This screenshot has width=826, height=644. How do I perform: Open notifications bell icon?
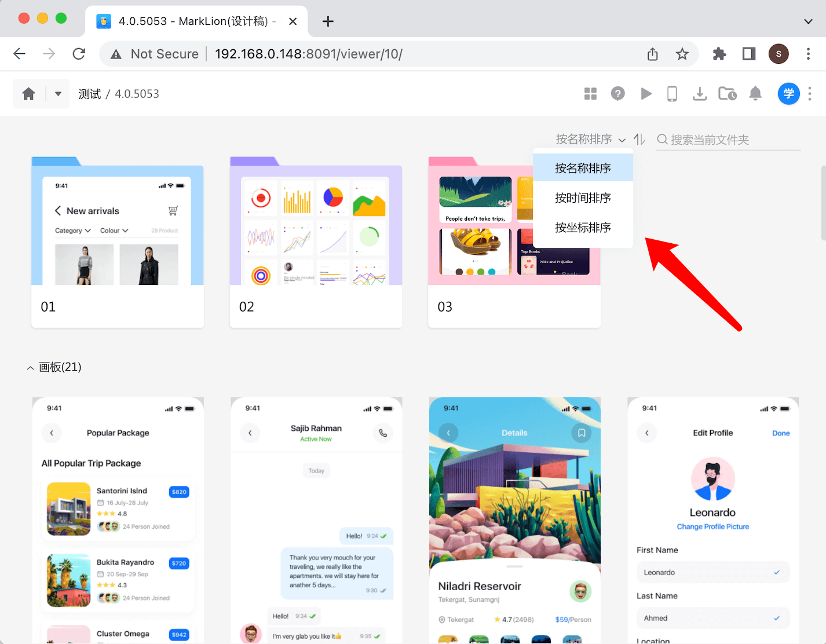(755, 94)
